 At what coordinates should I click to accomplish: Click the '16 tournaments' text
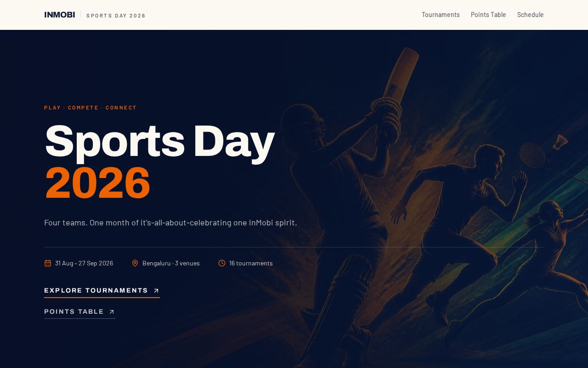[x=251, y=263]
